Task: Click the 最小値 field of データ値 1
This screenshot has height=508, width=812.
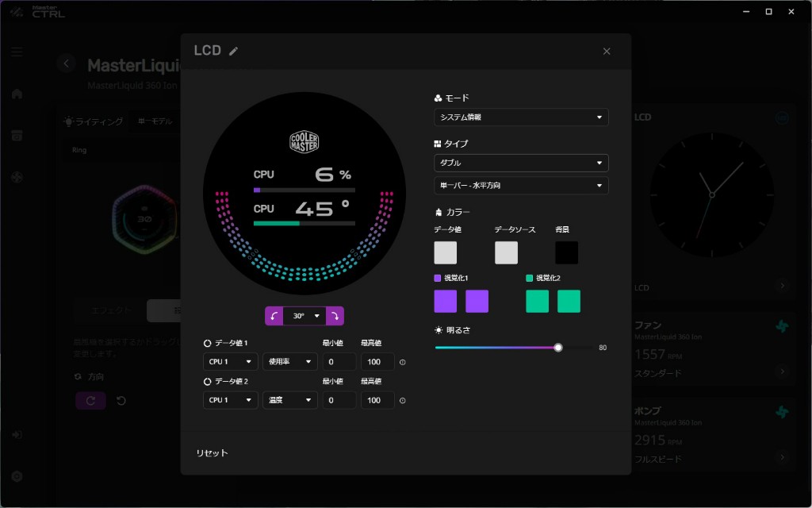Action: click(x=339, y=362)
